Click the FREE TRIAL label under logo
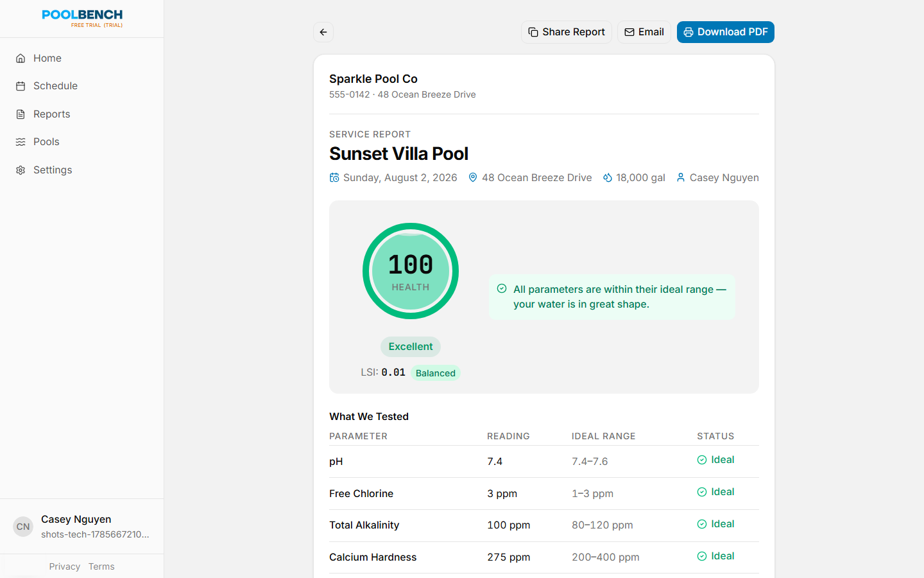 [x=97, y=25]
